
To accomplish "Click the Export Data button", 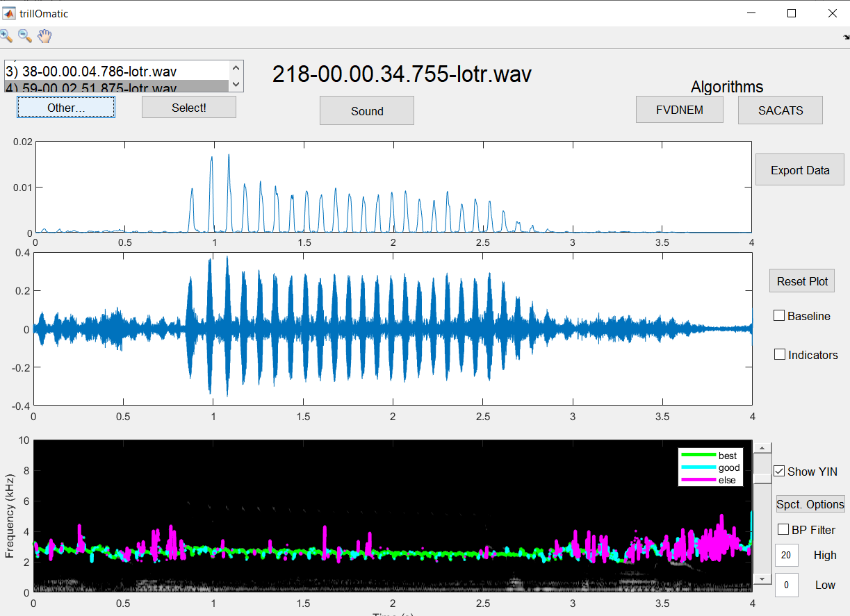I will pyautogui.click(x=799, y=169).
